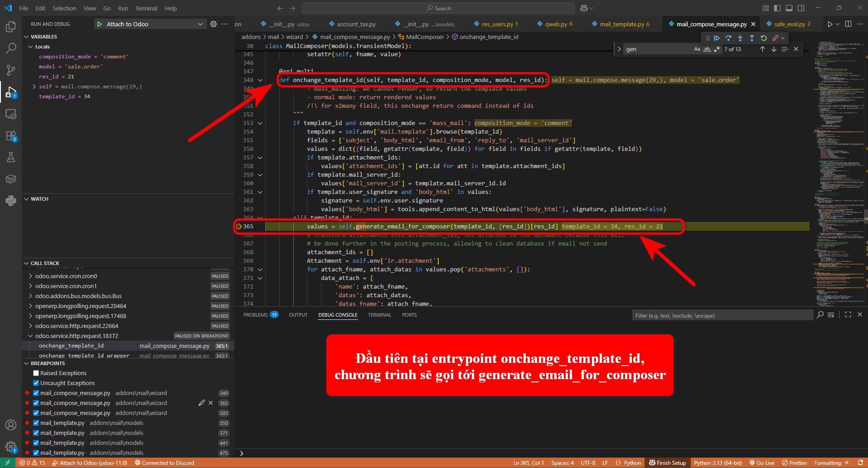Open launch.json via gear icon
This screenshot has width=868, height=468.
point(213,24)
